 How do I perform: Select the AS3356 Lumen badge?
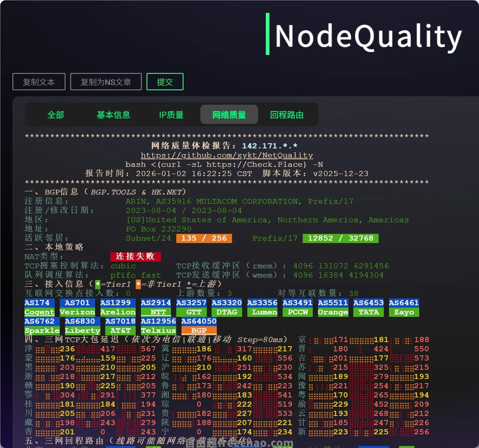262,307
